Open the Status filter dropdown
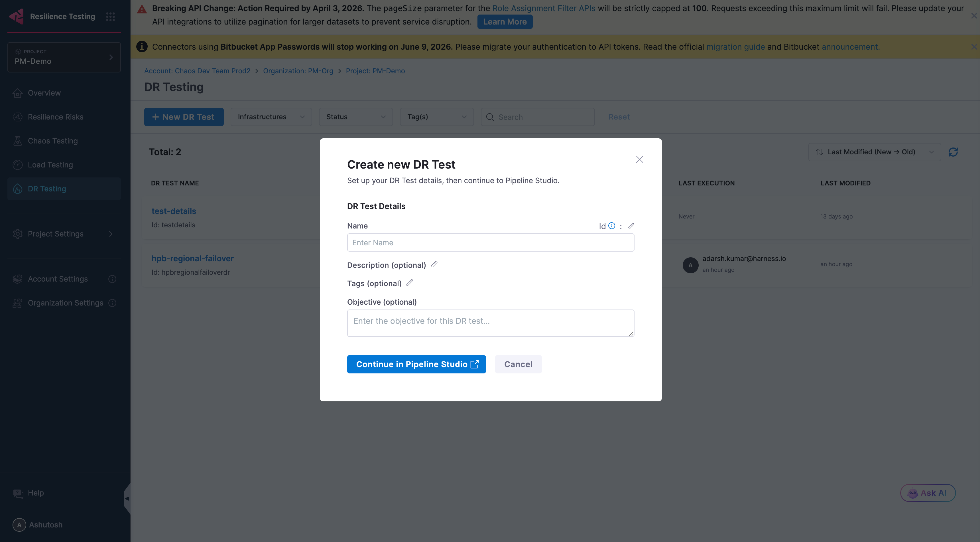 [355, 117]
